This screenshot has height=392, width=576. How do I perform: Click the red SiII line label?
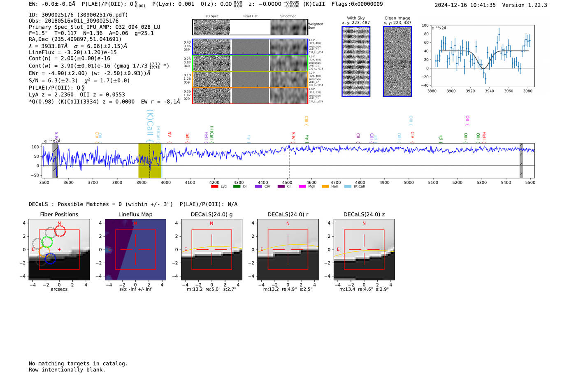click(x=188, y=138)
